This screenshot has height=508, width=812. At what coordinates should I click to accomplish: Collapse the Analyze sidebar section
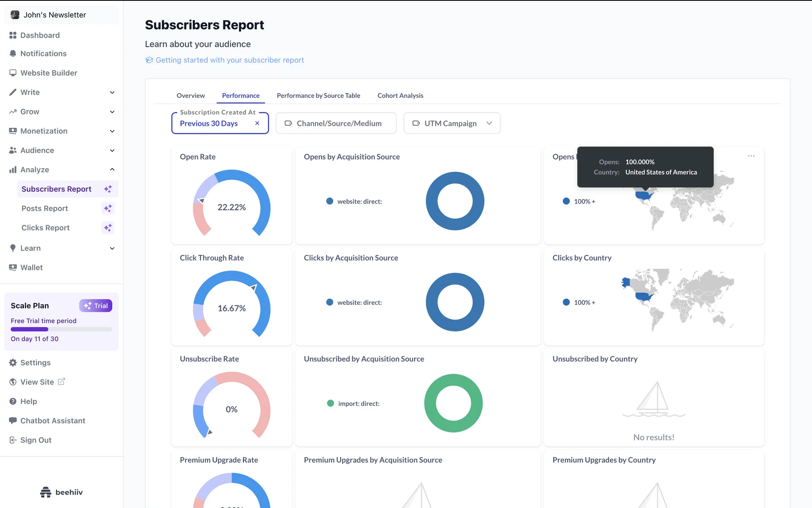point(112,170)
